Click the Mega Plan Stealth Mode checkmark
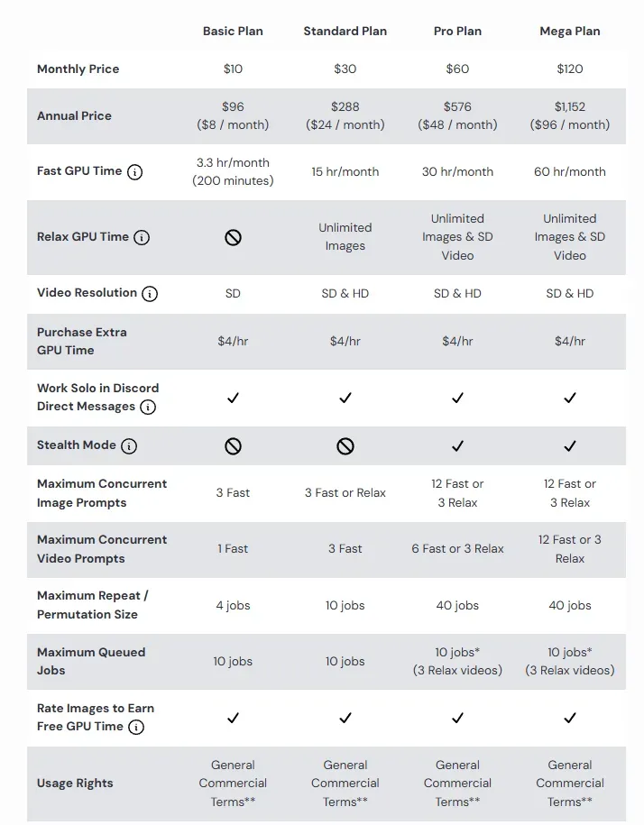Screen dimensions: 644x825 pyautogui.click(x=570, y=445)
